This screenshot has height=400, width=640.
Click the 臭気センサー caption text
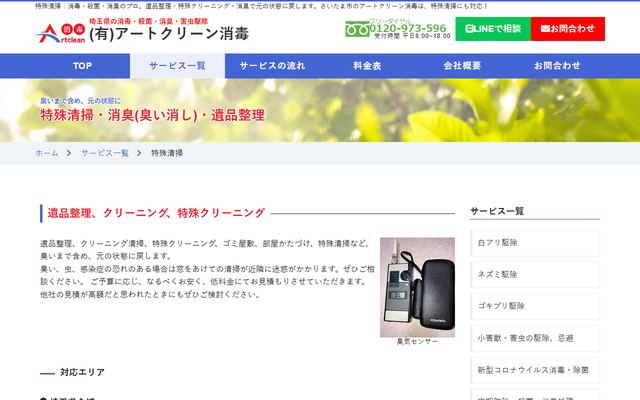417,341
